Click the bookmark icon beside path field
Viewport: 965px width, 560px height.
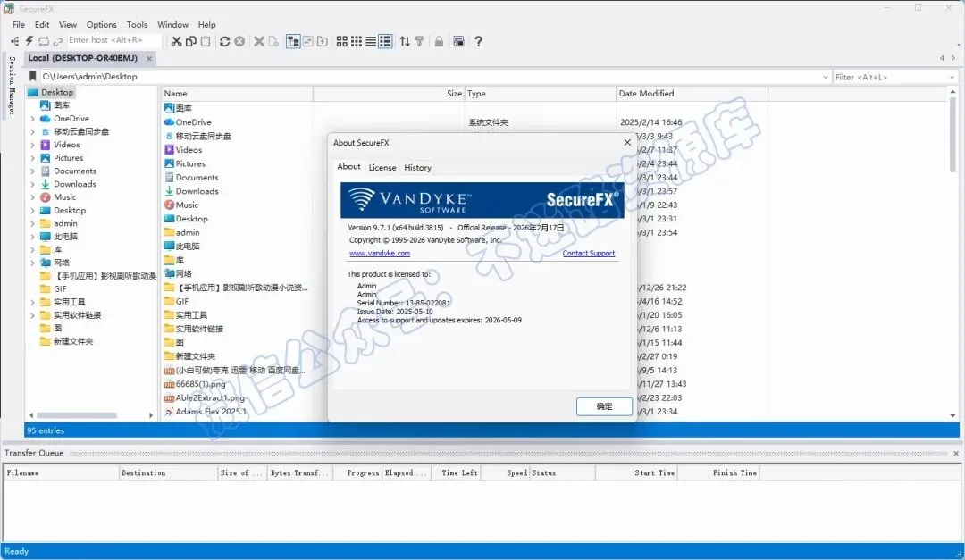pyautogui.click(x=33, y=76)
